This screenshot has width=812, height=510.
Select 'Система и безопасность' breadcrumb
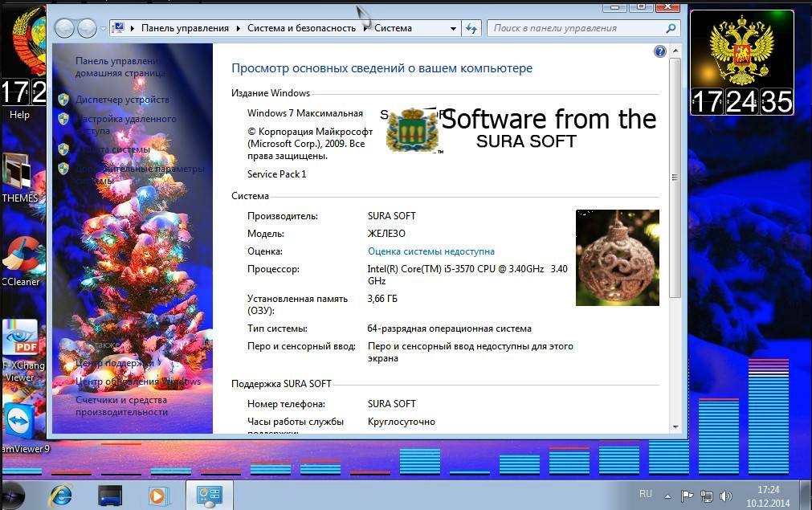click(301, 28)
